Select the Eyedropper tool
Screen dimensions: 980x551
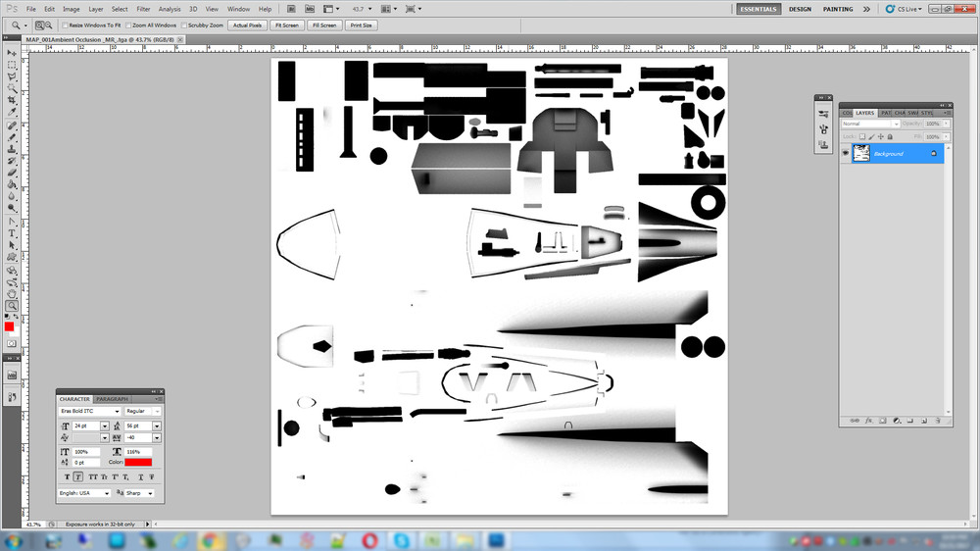[11, 113]
